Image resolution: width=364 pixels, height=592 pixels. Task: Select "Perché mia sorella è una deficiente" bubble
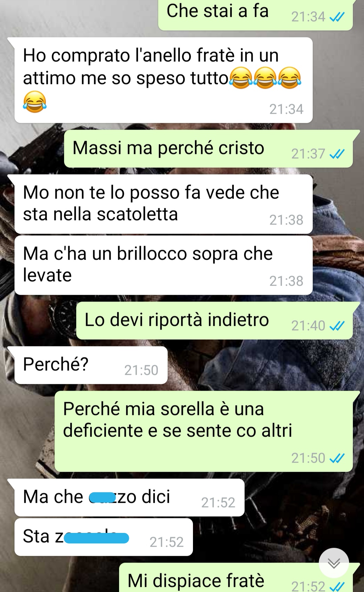[x=203, y=431]
